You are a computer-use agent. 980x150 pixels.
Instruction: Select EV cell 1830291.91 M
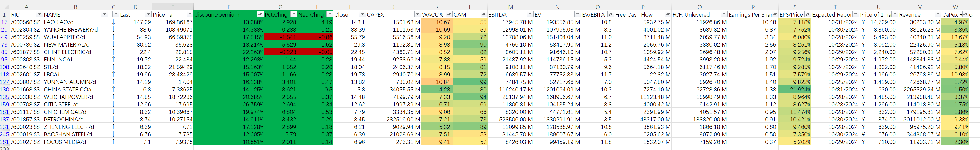click(x=557, y=119)
